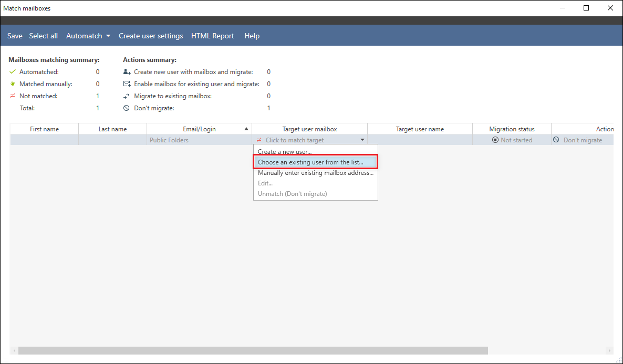Expand the 'Click to match target' dropdown arrow
623x364 pixels.
[x=362, y=140]
